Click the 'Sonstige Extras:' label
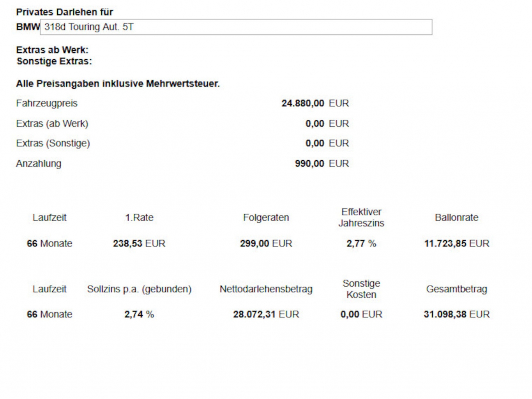The height and width of the screenshot is (399, 532). (54, 61)
